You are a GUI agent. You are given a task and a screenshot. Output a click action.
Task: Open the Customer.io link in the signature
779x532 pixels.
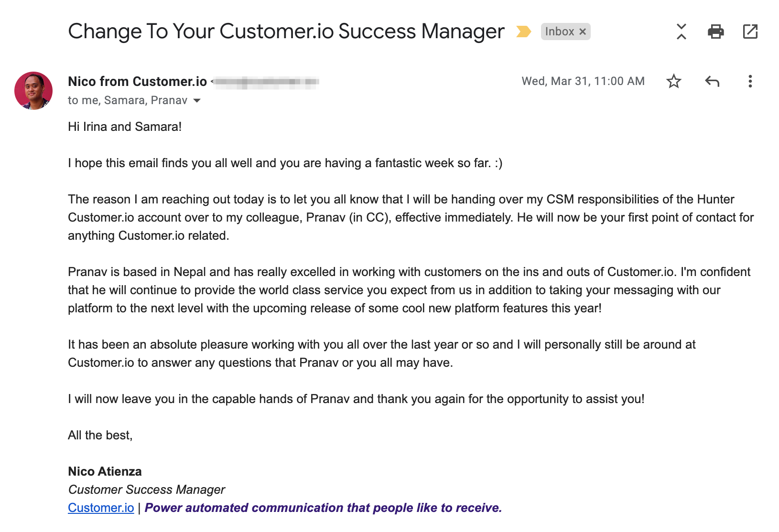(100, 508)
